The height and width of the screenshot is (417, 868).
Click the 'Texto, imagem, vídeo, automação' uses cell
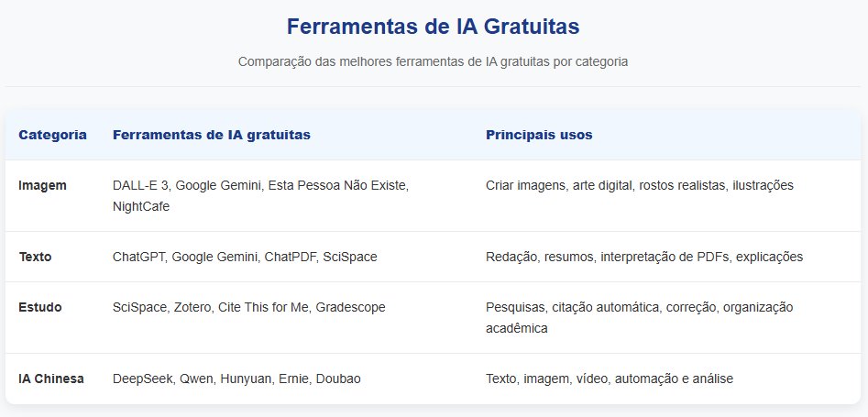click(x=609, y=379)
